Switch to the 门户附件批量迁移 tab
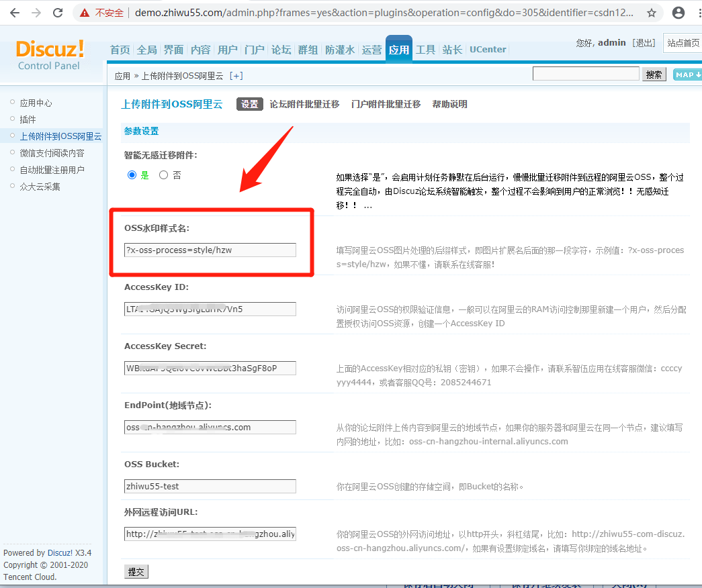The image size is (702, 588). point(386,104)
